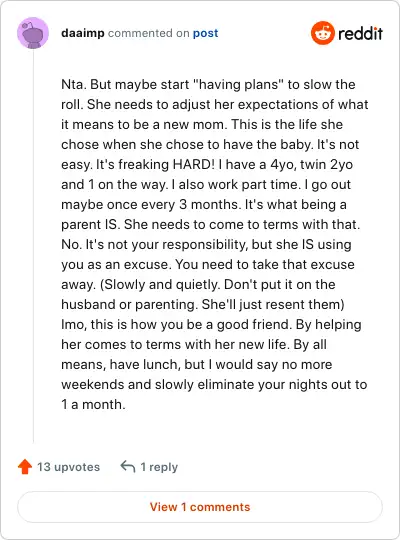
Task: Click the curved reply arrow icon
Action: point(128,467)
